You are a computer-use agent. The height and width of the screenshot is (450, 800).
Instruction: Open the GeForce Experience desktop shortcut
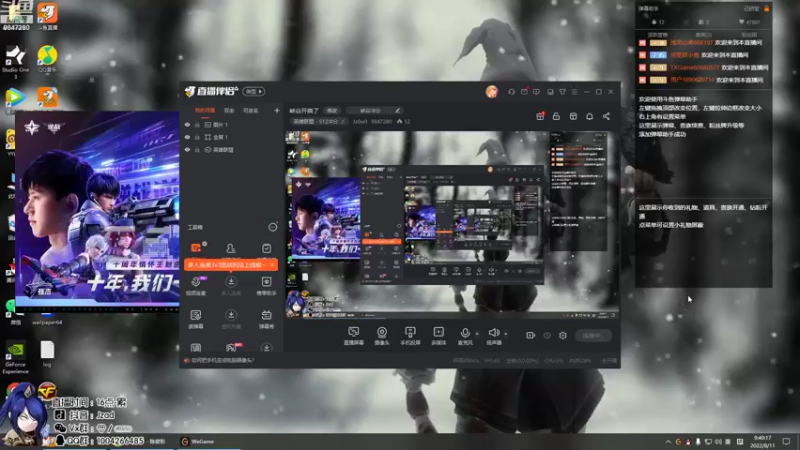[15, 359]
